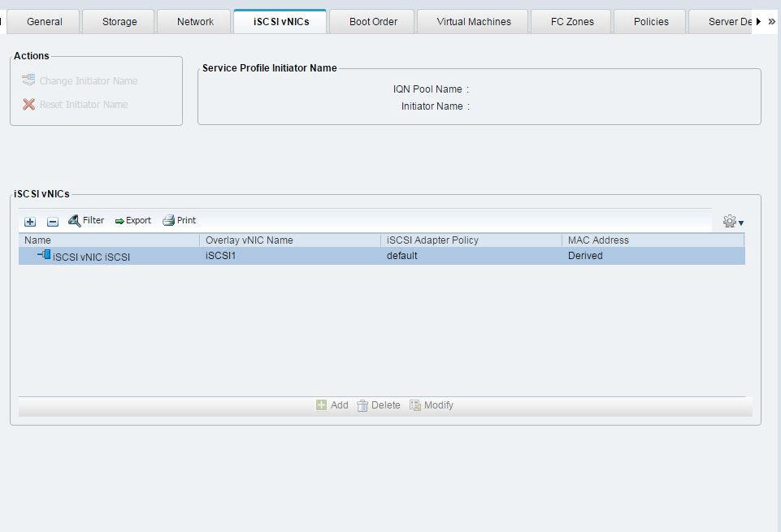Viewport: 781px width, 532px height.
Task: Sort by the Overlay vNIC Name column header
Action: 290,240
